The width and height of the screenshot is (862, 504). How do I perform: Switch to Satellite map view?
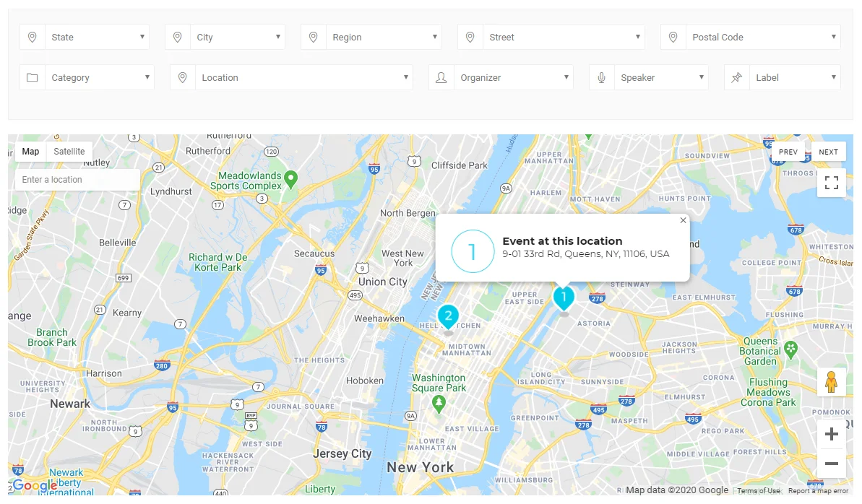coord(69,152)
